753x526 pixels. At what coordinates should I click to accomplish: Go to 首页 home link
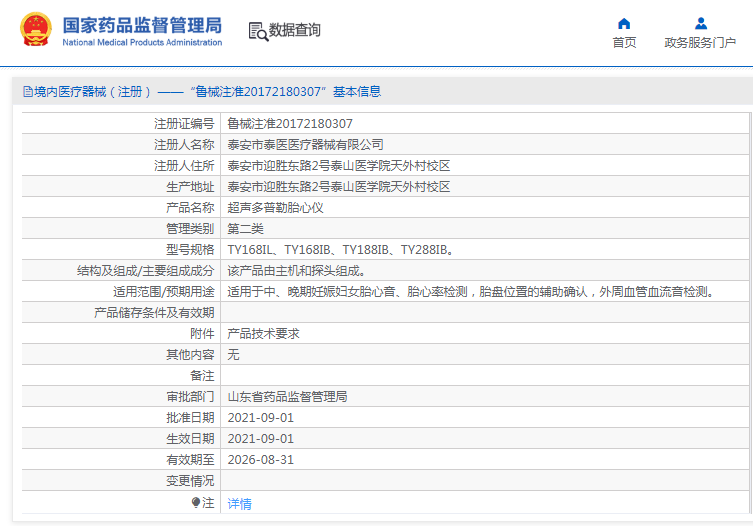coord(624,43)
